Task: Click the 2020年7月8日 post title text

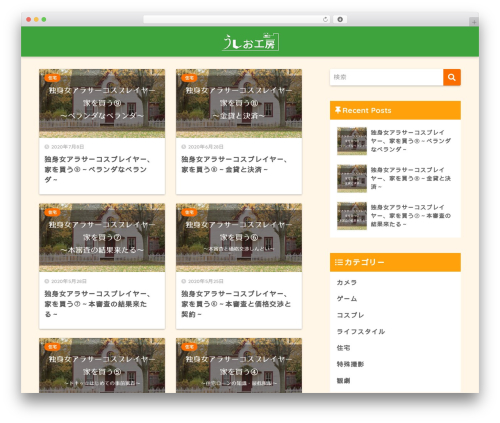Action: coord(97,169)
